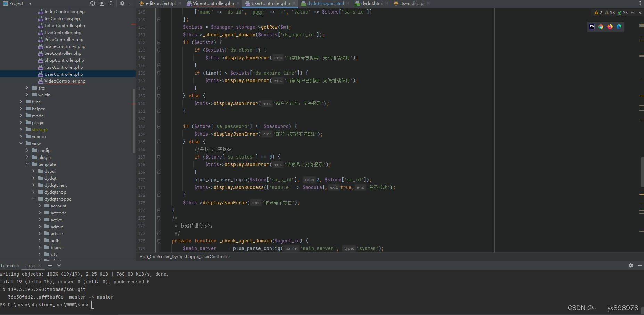The height and width of the screenshot is (315, 644).
Task: Open ShopController.php in the project tree
Action: coord(64,60)
